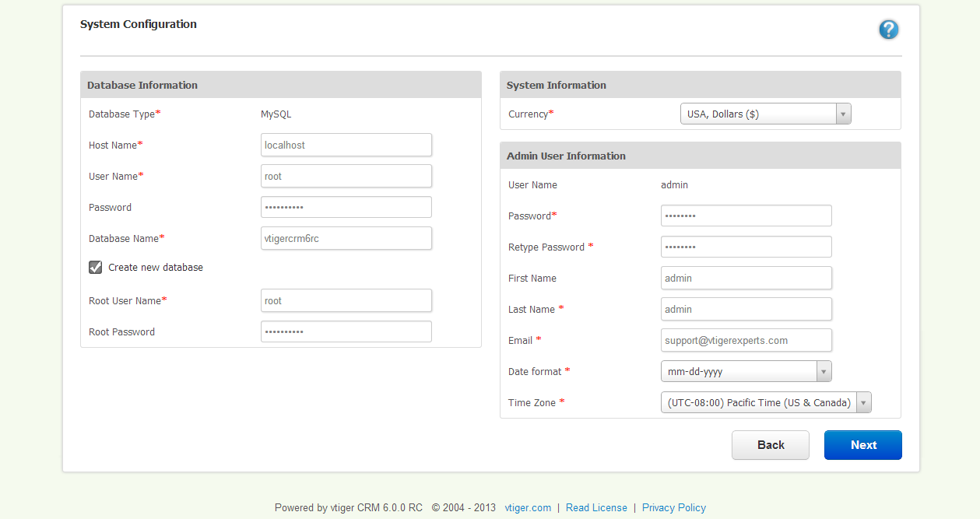
Task: Click the Admin User Information header text
Action: [x=566, y=156]
